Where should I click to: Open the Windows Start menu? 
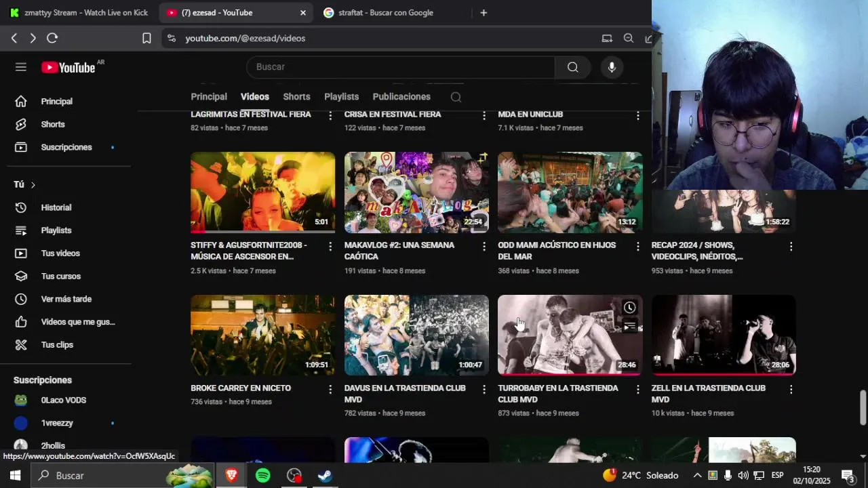coord(15,476)
